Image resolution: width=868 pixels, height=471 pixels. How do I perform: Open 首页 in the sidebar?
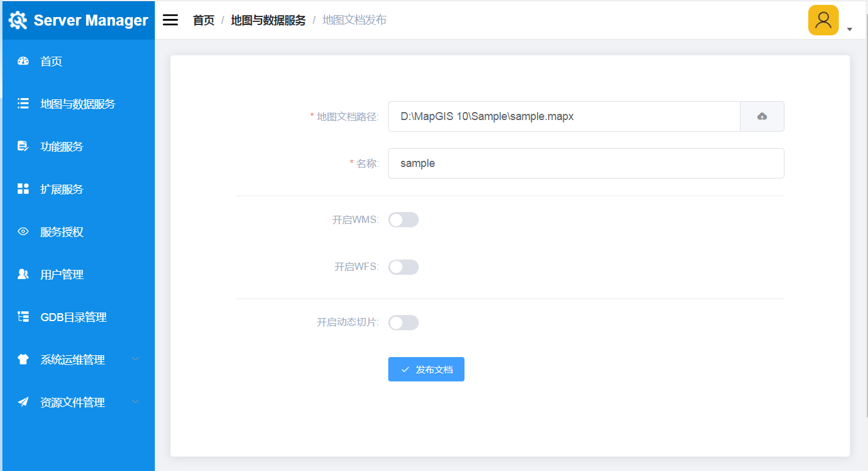79,61
